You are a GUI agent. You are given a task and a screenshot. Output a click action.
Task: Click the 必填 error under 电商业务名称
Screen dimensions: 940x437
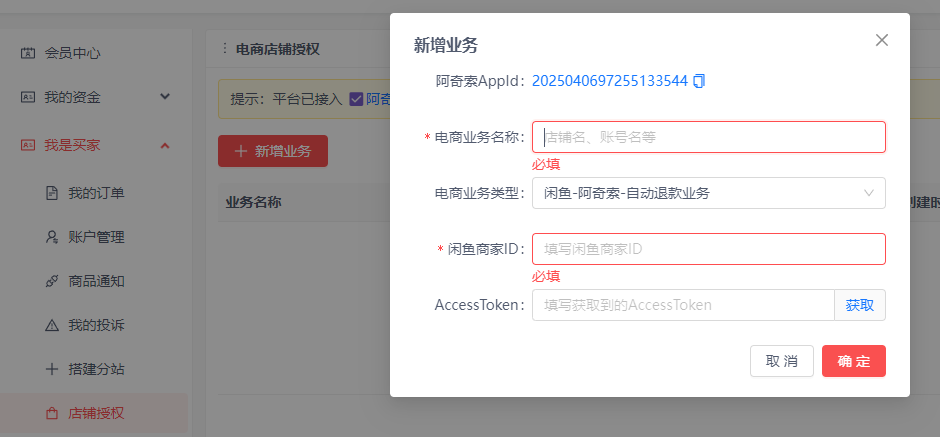(x=546, y=164)
